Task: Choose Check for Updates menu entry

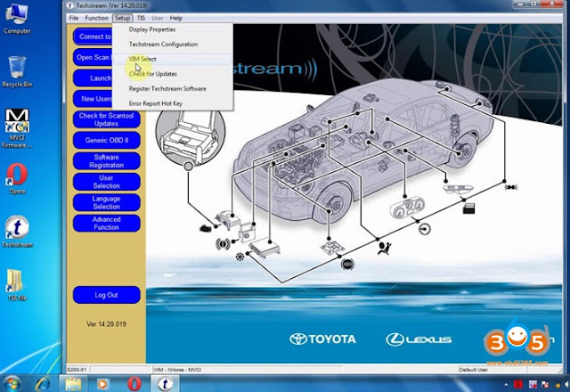Action: point(173,74)
